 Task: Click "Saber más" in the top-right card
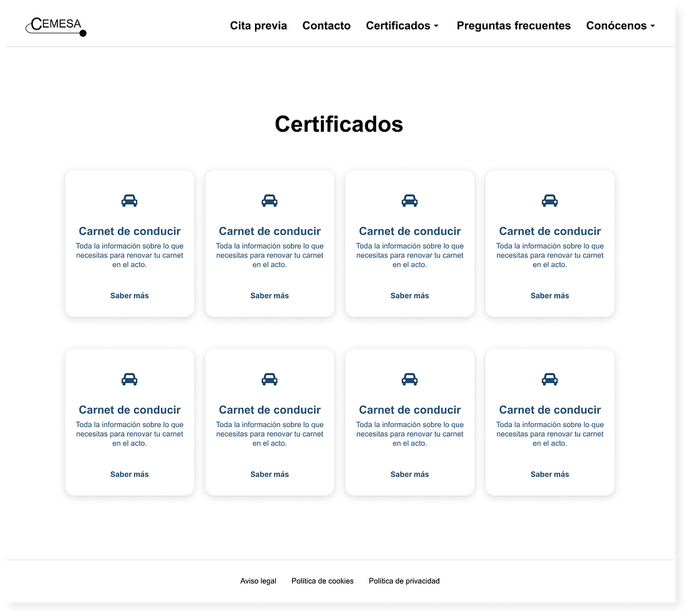pyautogui.click(x=550, y=296)
